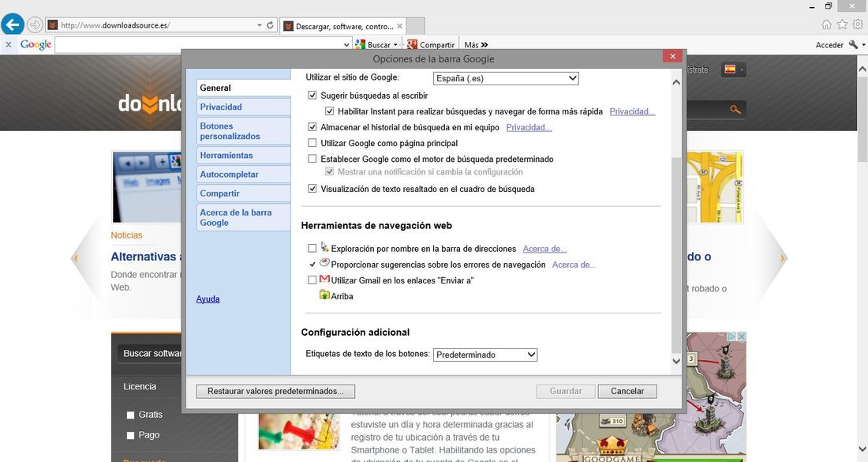The image size is (868, 462).
Task: Refresh the page in address bar
Action: coord(270,25)
